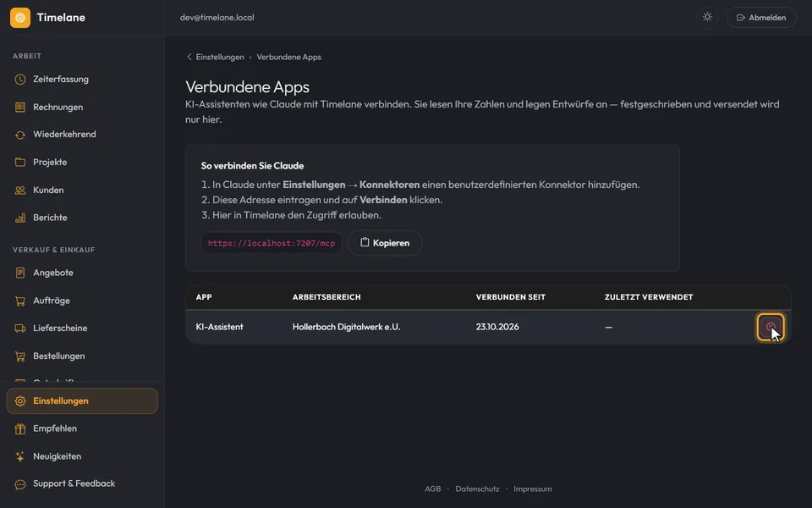This screenshot has height=508, width=812.
Task: Click the Aufträge shopping cart icon
Action: point(20,301)
